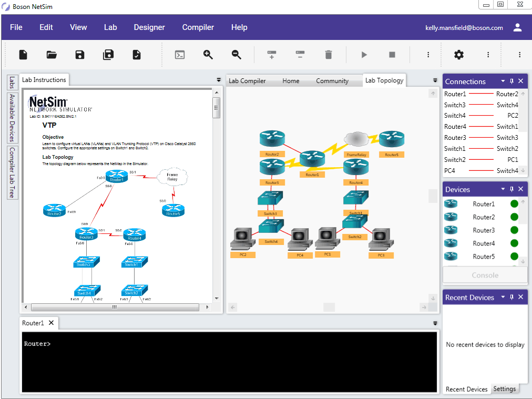Select PC4 computer in Lab Topology

tap(300, 240)
